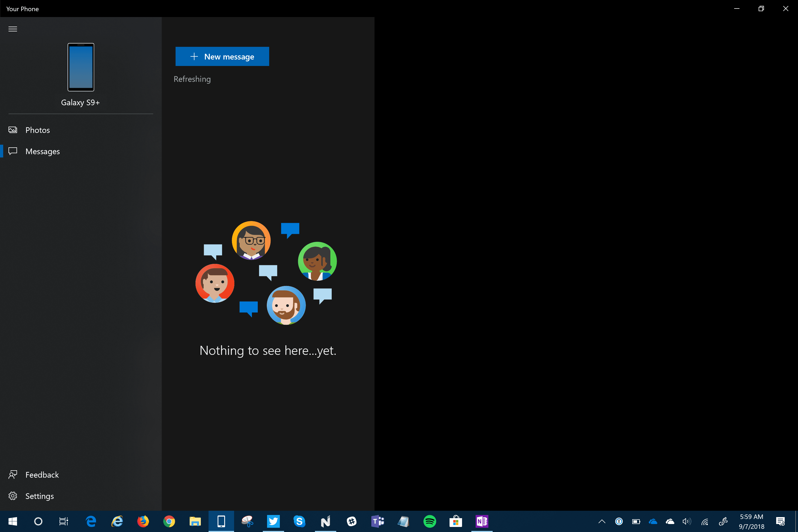This screenshot has width=798, height=532.
Task: Expand the hidden system tray icons
Action: 602,521
